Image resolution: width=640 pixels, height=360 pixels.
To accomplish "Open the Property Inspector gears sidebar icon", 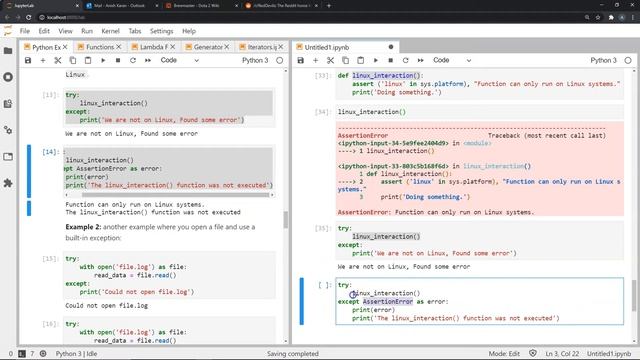I will pos(8,130).
